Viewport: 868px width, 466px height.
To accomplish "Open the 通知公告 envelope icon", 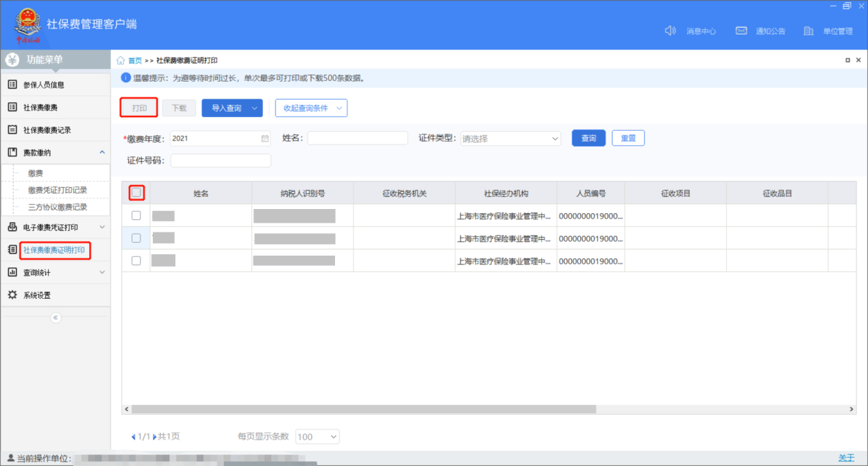I will click(741, 31).
